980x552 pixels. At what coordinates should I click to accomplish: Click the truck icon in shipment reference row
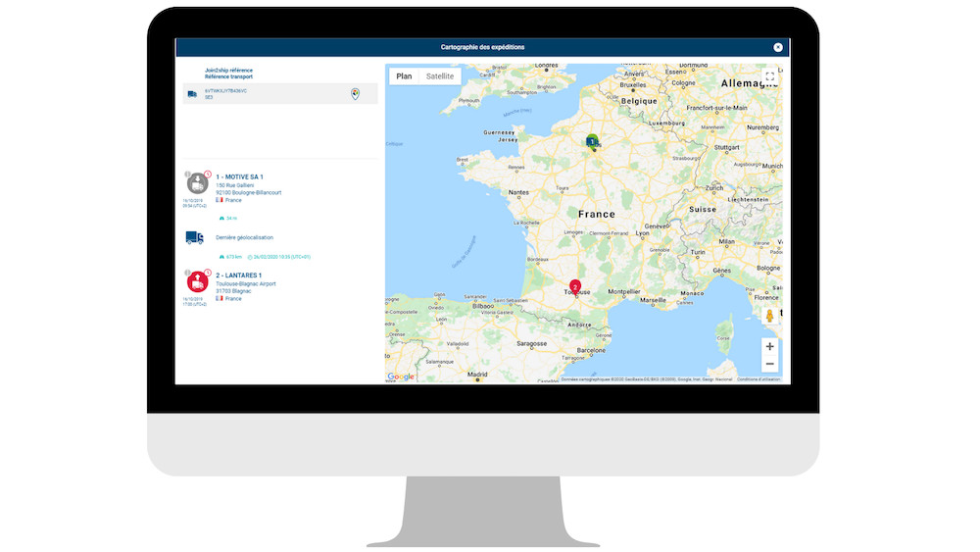[x=192, y=94]
